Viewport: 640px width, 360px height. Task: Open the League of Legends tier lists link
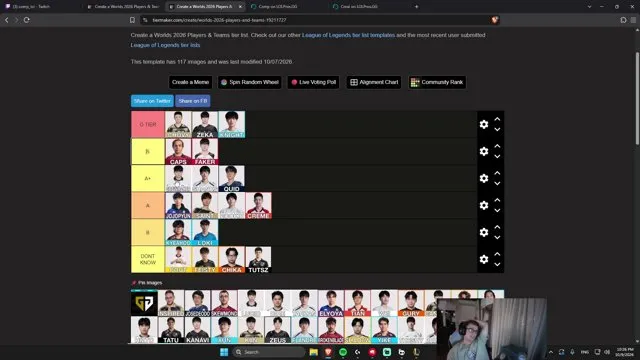(x=165, y=45)
